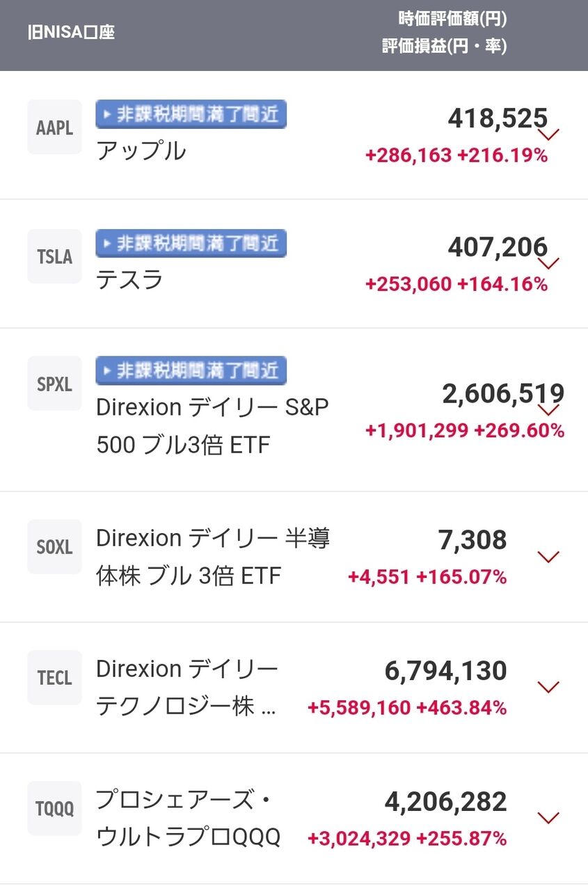588x891 pixels.
Task: Click the SOXL ticker icon
Action: point(54,546)
